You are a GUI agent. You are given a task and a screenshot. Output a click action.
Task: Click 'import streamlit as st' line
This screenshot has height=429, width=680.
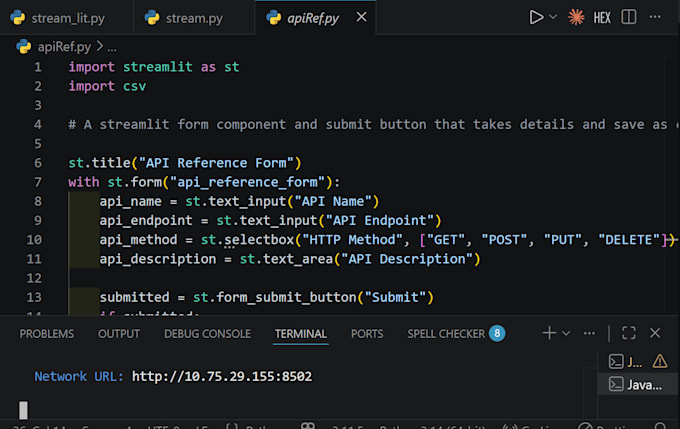(154, 67)
